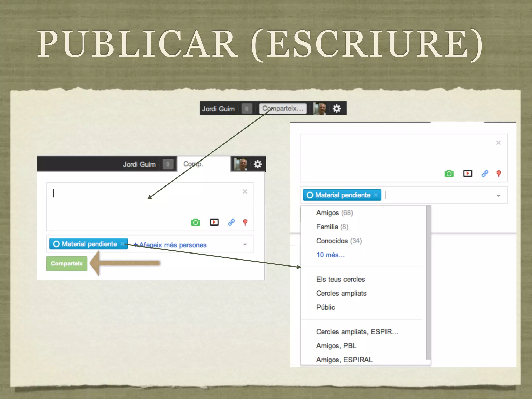This screenshot has width=532, height=399.
Task: Click the Comparteix... box in the top bar
Action: (283, 108)
